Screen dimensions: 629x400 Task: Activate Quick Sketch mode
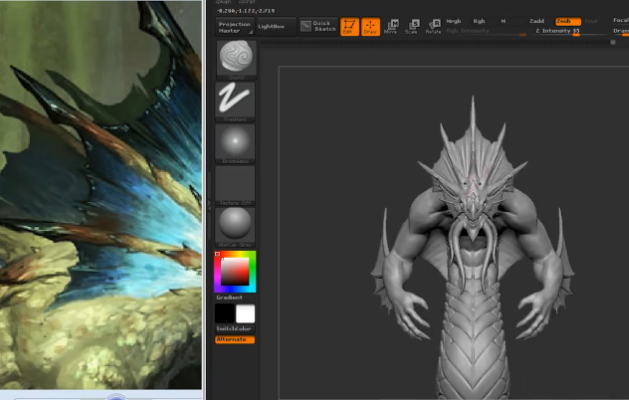point(318,26)
